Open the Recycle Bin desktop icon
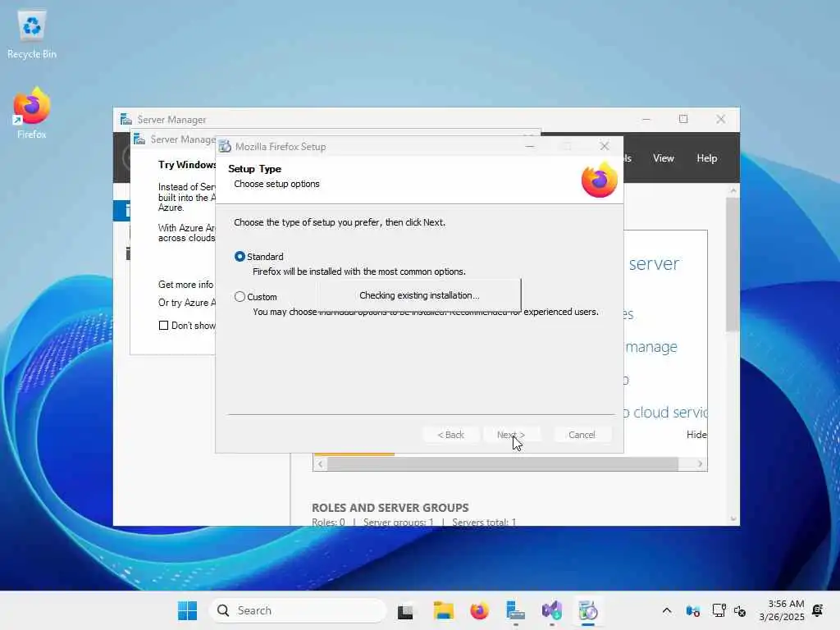The width and height of the screenshot is (840, 630). [32, 34]
